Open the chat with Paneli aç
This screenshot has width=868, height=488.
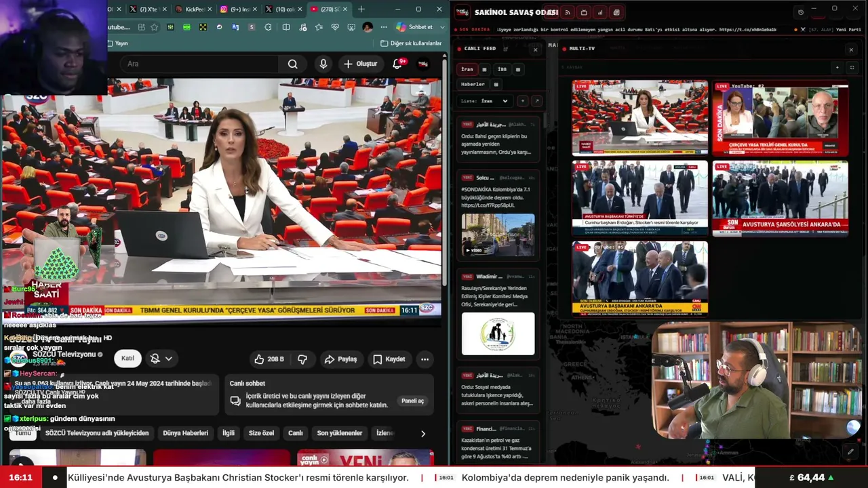[x=412, y=401]
